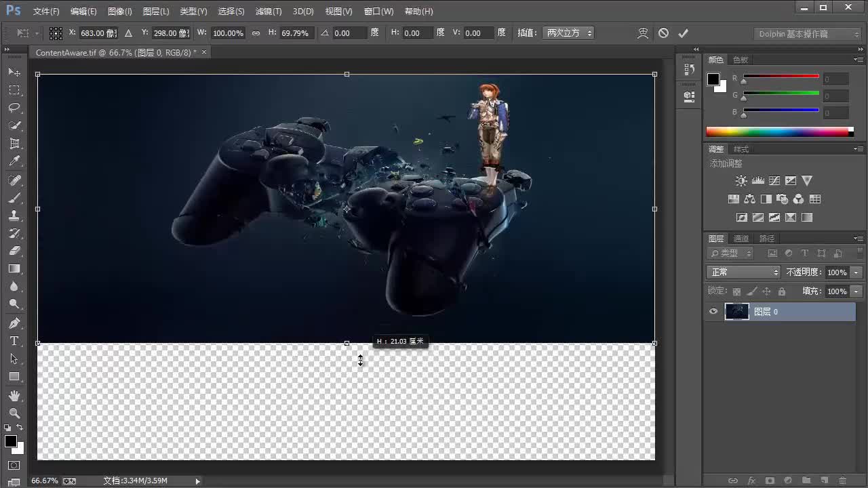This screenshot has height=488, width=868.
Task: Add a Curves adjustment
Action: click(x=774, y=180)
